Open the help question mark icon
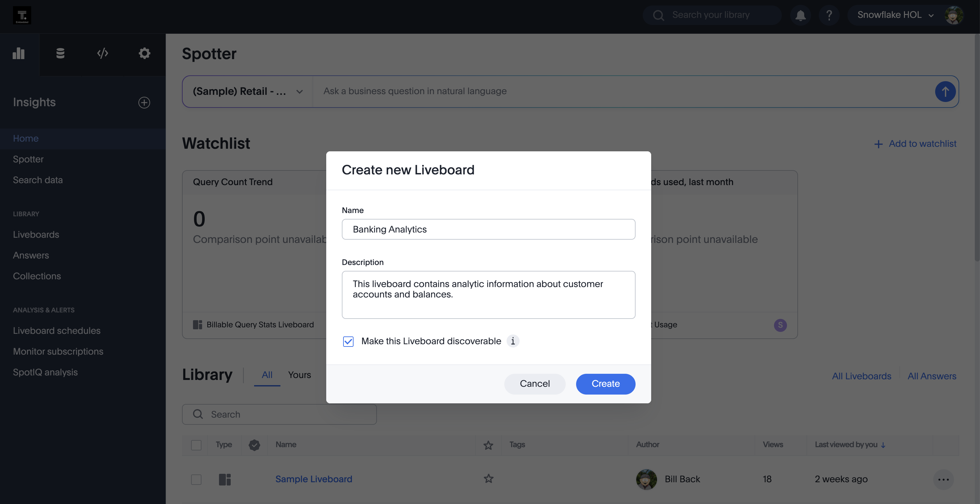The height and width of the screenshot is (504, 980). [x=829, y=15]
